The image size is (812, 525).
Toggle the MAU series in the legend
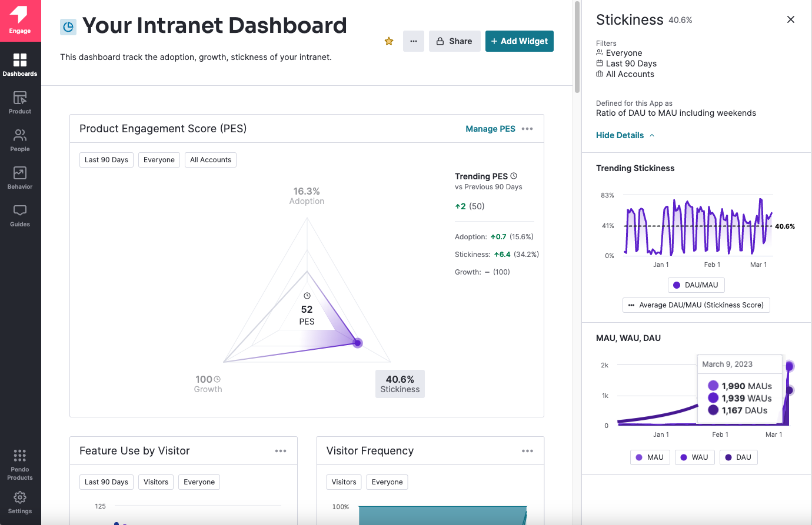click(x=650, y=457)
